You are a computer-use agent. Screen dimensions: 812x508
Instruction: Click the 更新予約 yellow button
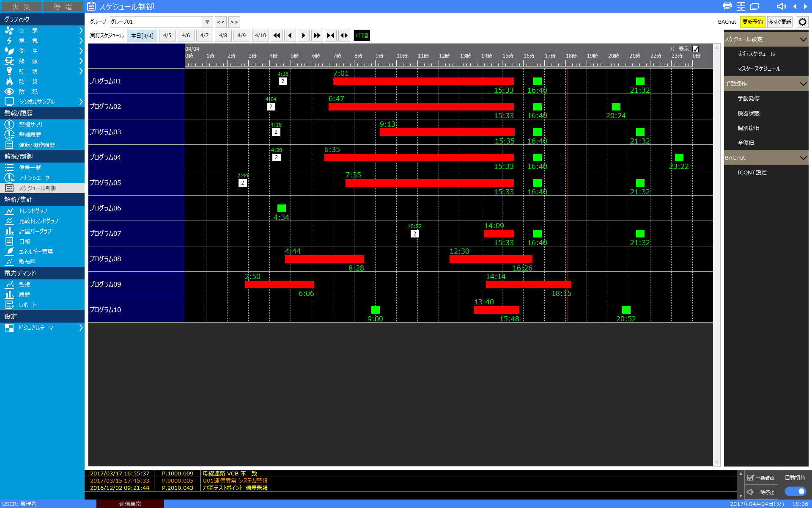[753, 22]
